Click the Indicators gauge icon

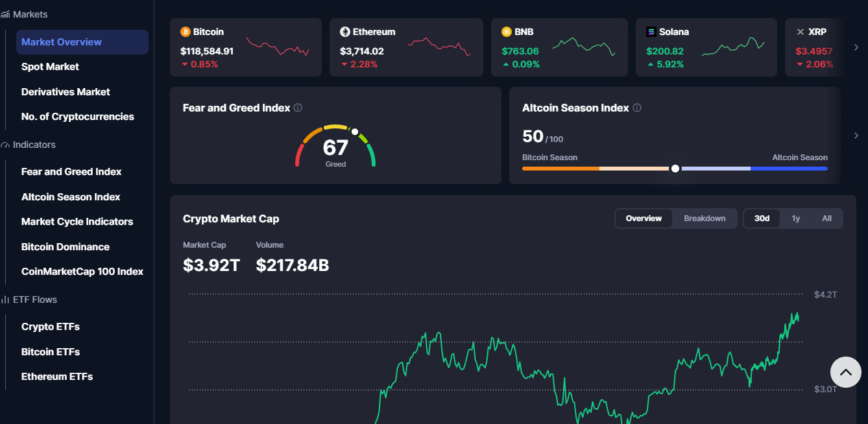coord(5,145)
